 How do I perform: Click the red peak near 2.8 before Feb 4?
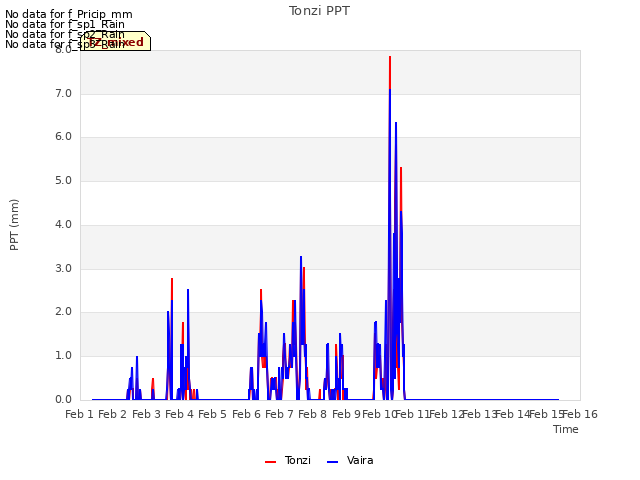(172, 280)
